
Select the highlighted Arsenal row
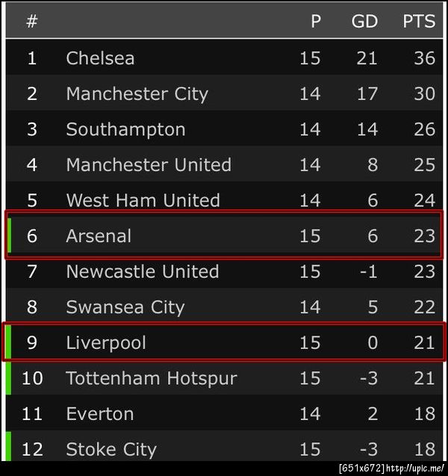click(224, 236)
